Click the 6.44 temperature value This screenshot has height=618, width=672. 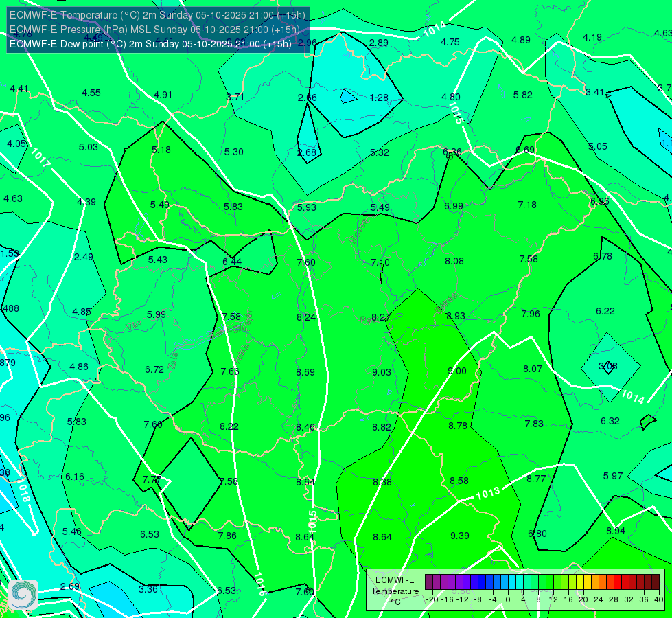click(232, 262)
